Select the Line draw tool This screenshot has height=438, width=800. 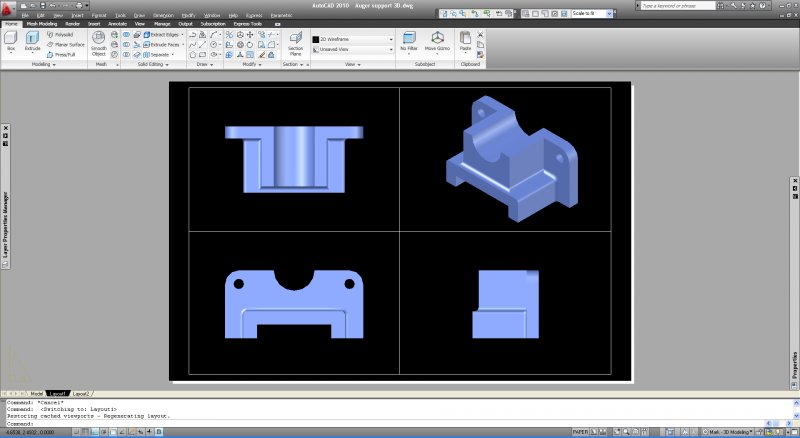tap(203, 44)
